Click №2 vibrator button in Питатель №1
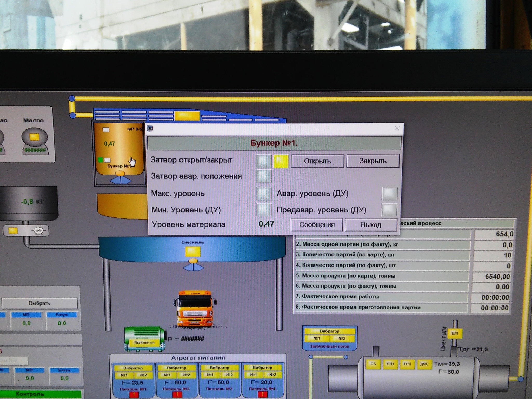Viewport: 532px width, 399px height. click(143, 375)
